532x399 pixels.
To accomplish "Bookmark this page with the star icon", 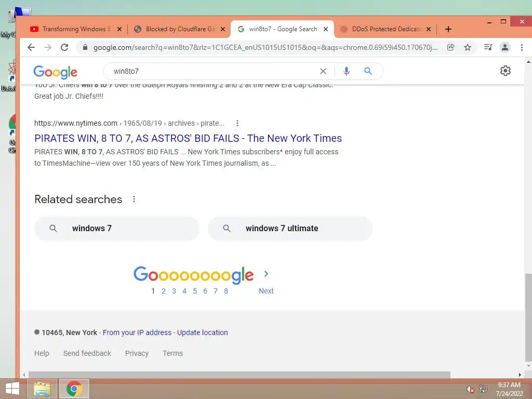I will (x=468, y=47).
